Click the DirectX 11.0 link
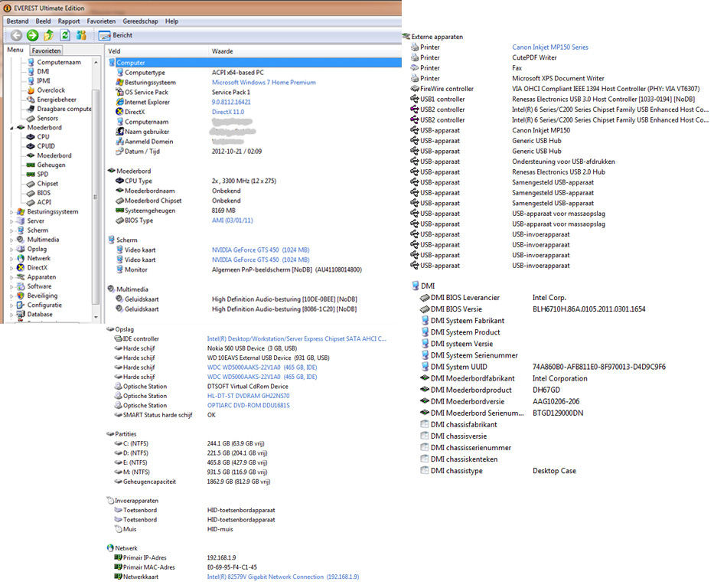The height and width of the screenshot is (588, 727). [228, 112]
